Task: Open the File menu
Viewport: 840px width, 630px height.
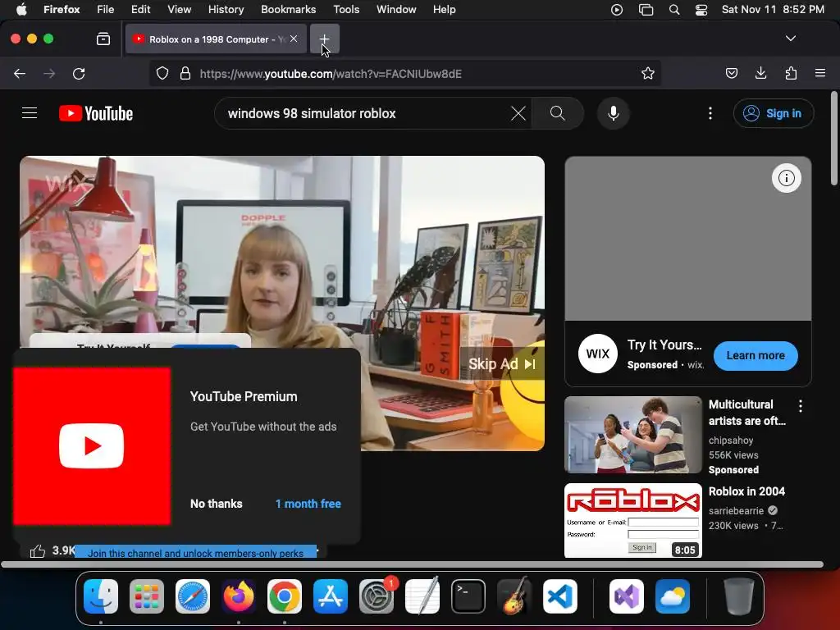Action: 105,10
